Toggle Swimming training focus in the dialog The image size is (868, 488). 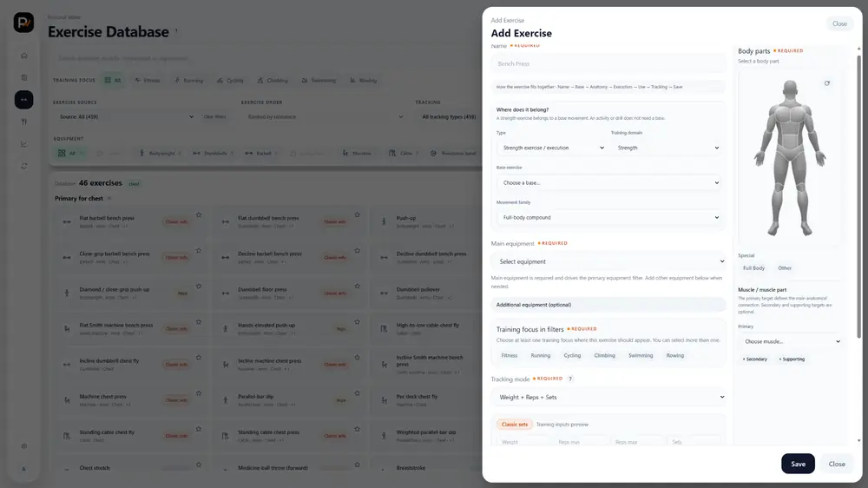click(641, 356)
